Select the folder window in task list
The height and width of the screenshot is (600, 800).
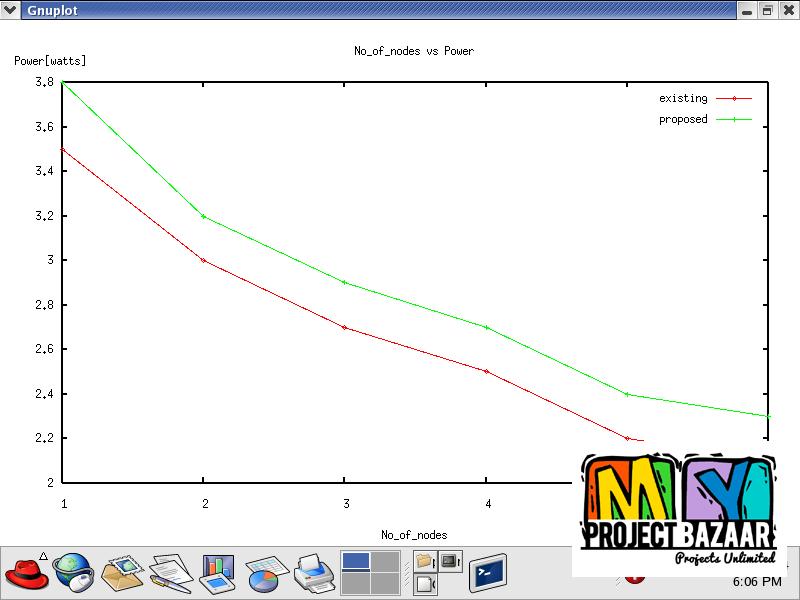[426, 561]
